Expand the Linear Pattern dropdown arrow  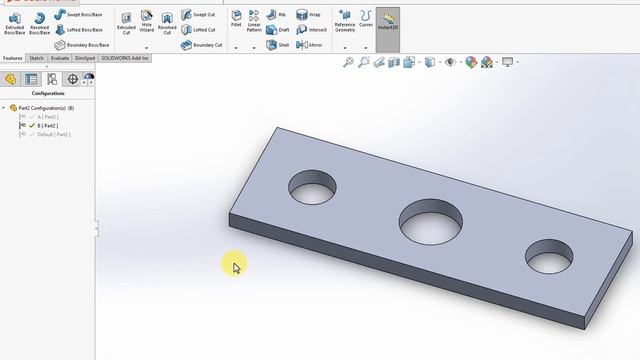[x=254, y=48]
